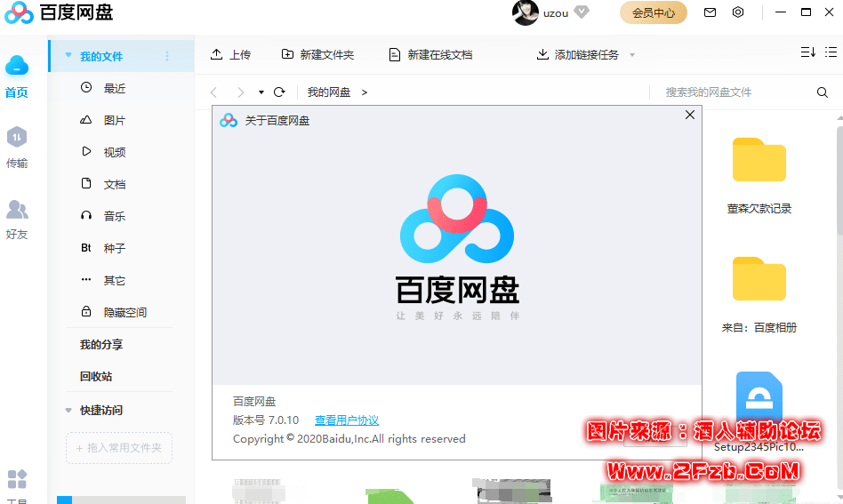Click the sort order icon
Viewport: 843px width, 504px height.
808,52
